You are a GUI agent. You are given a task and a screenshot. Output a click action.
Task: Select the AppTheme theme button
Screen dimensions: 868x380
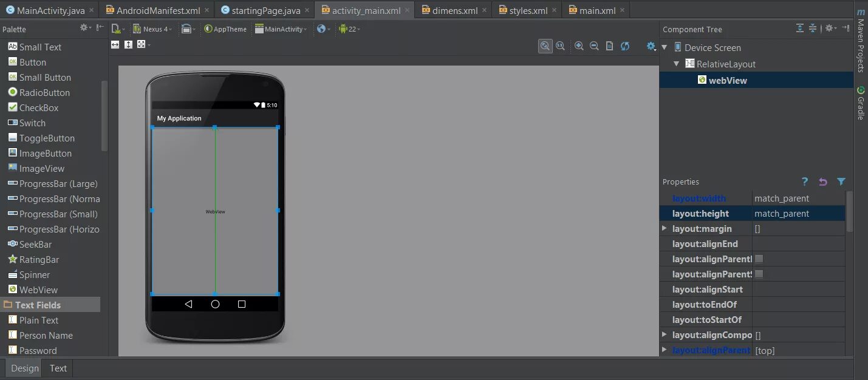[226, 29]
